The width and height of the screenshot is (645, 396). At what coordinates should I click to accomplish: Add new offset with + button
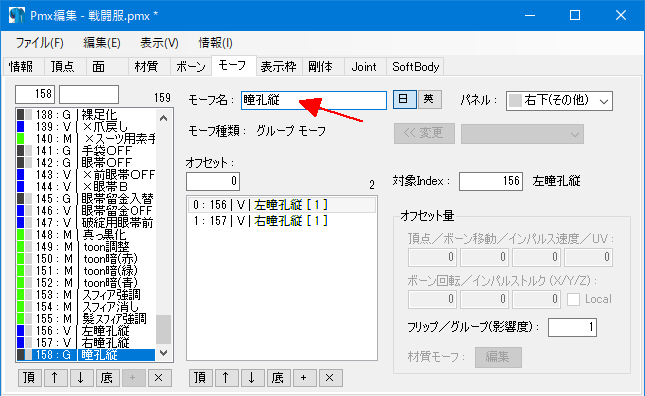304,377
